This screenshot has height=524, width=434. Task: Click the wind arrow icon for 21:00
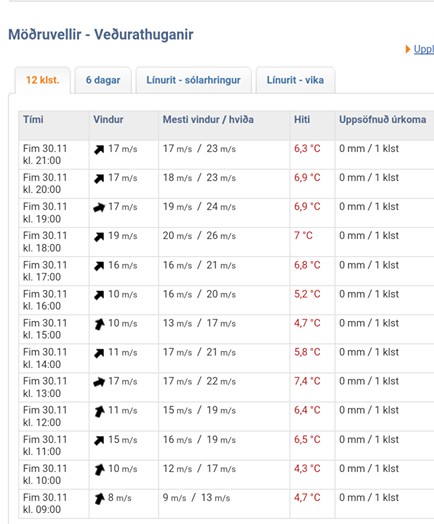[x=99, y=149]
